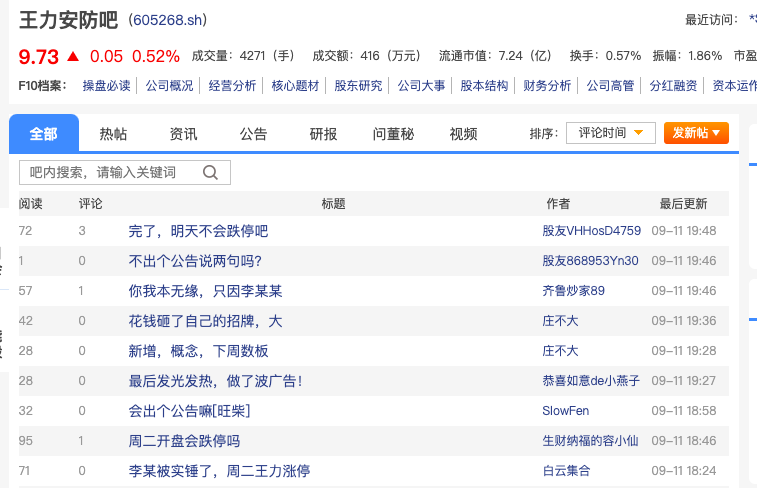Open the 分红融资 F10 link
The height and width of the screenshot is (488, 757).
[x=673, y=86]
